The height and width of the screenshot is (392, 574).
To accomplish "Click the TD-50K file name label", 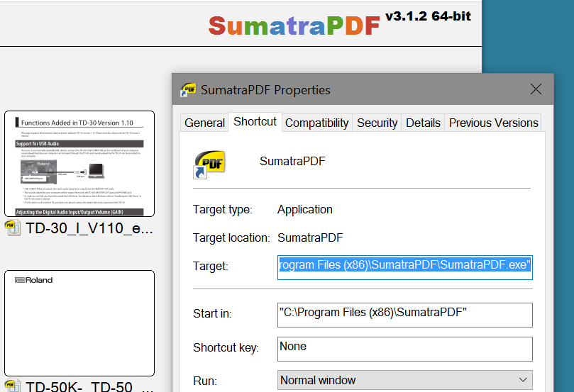I will pyautogui.click(x=89, y=387).
